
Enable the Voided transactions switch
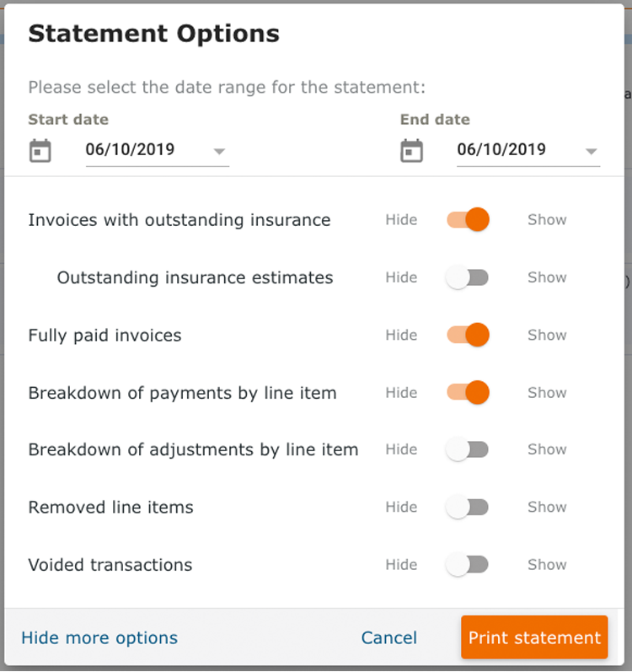point(467,564)
